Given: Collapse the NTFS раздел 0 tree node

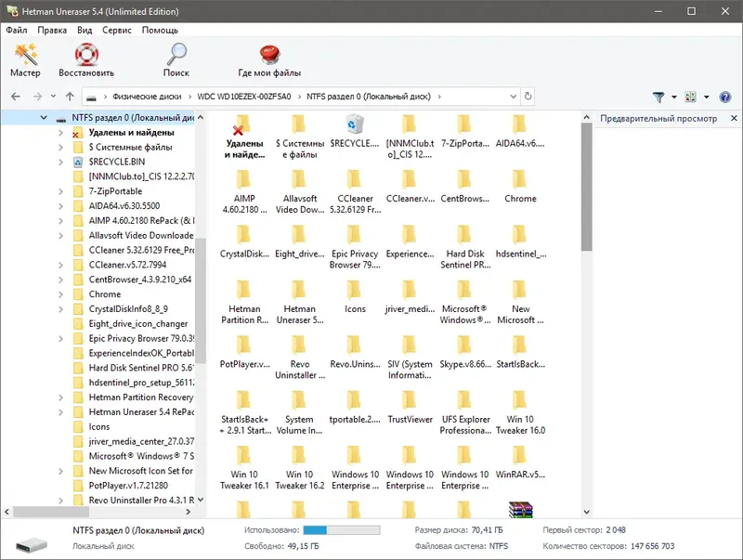Looking at the screenshot, I should point(44,118).
